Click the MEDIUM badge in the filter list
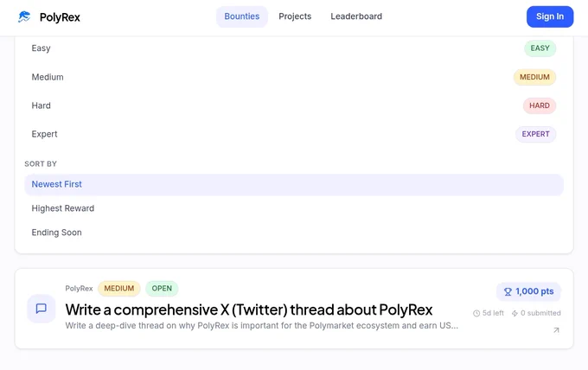Viewport: 588px width, 370px height. coord(534,77)
